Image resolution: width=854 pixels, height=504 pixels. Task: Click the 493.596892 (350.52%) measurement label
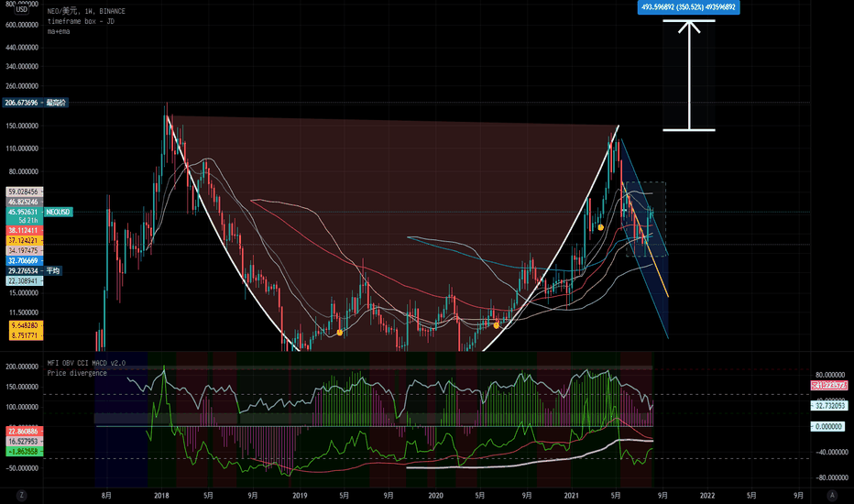(x=688, y=7)
